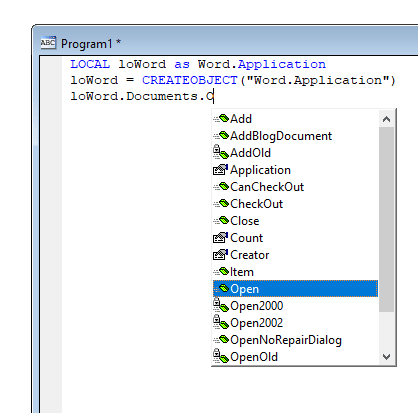Choose AddBlogDocument in the member list

[x=295, y=136]
